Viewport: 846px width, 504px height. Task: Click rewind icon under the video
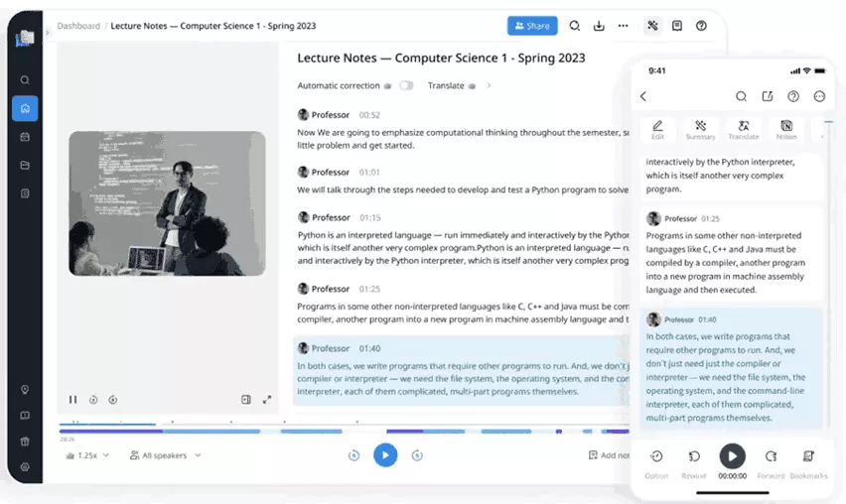click(93, 400)
